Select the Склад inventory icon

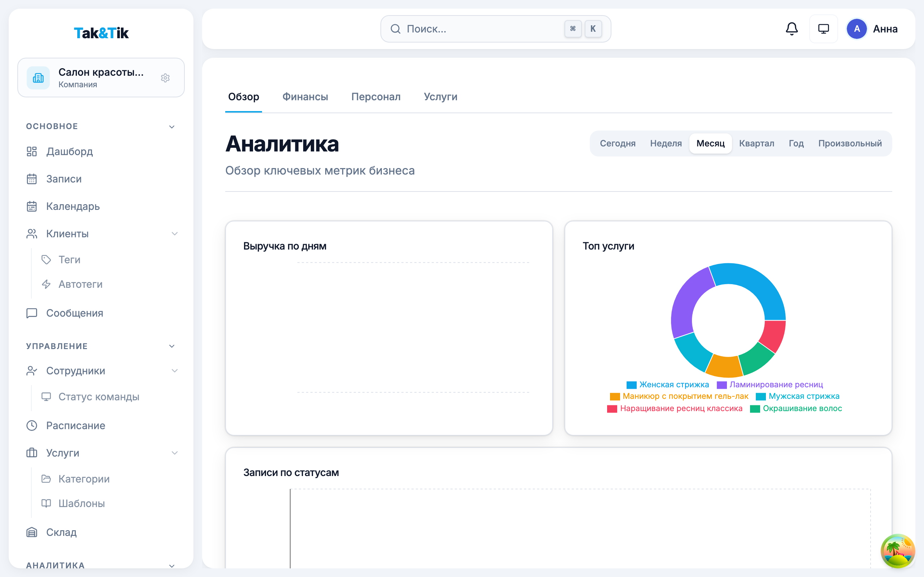pyautogui.click(x=32, y=532)
